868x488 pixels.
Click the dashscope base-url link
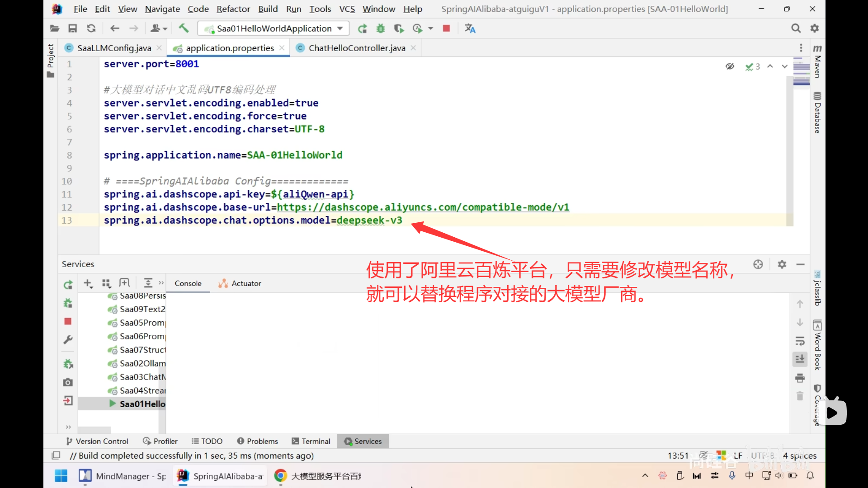(423, 207)
